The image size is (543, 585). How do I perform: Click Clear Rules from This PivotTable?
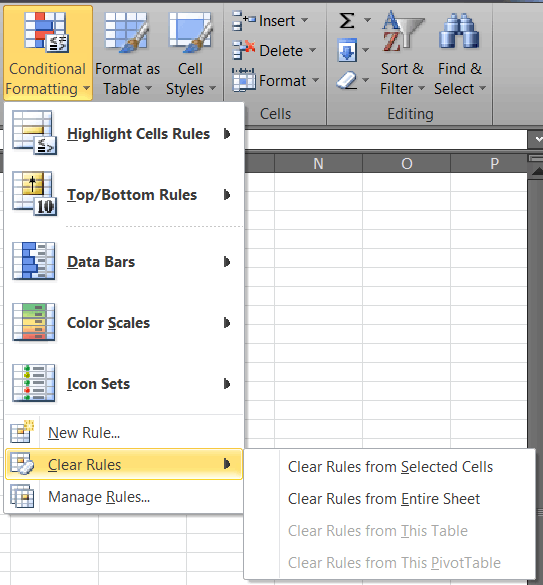pos(390,563)
